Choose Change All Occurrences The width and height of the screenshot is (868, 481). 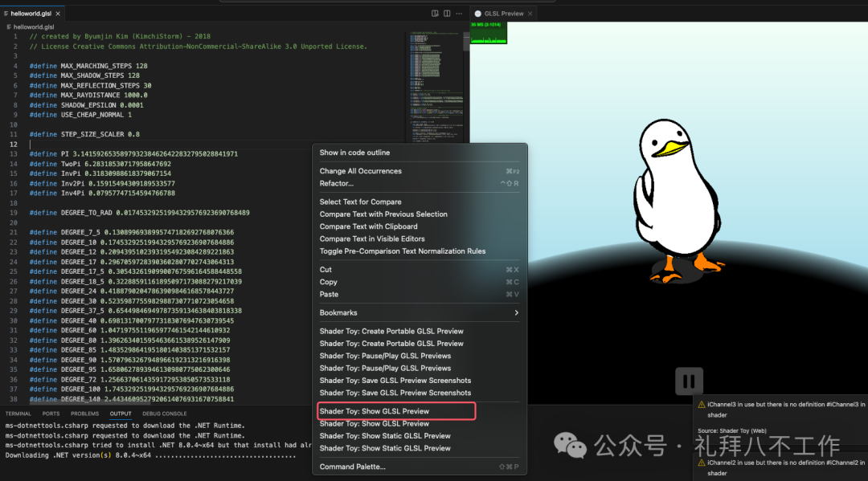pyautogui.click(x=419, y=171)
